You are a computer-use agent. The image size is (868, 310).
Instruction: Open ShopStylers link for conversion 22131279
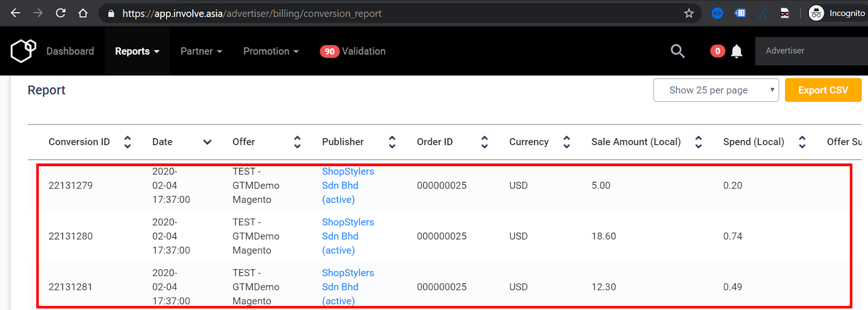point(348,172)
